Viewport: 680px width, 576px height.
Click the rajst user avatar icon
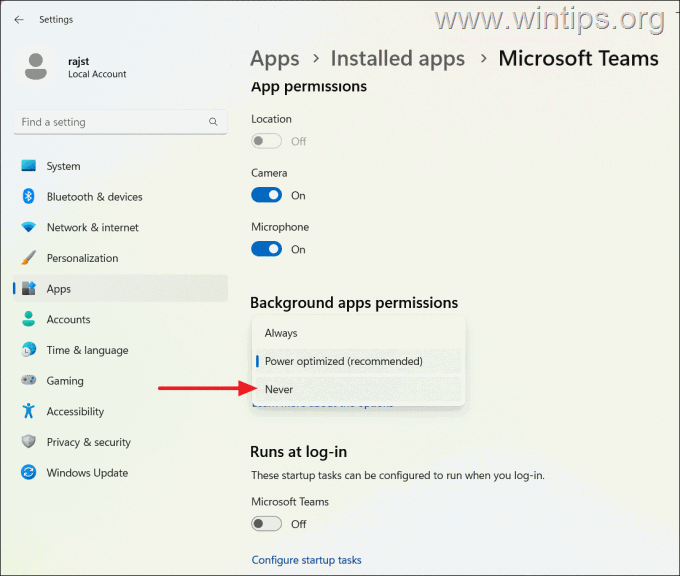(x=36, y=66)
